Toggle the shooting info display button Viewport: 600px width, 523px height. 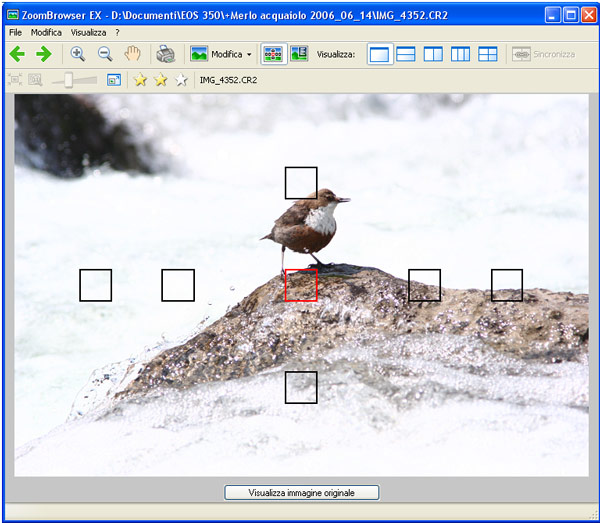299,54
